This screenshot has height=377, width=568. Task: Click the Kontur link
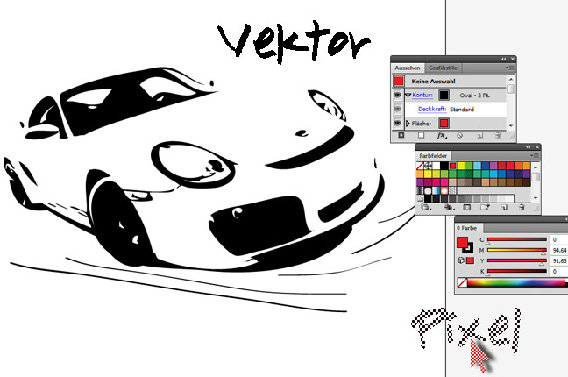tap(422, 95)
